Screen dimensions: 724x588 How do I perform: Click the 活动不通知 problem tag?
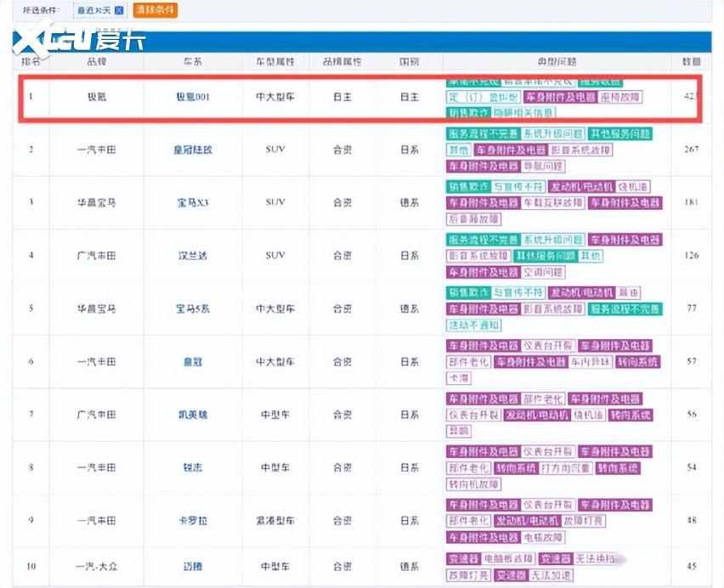pyautogui.click(x=473, y=325)
